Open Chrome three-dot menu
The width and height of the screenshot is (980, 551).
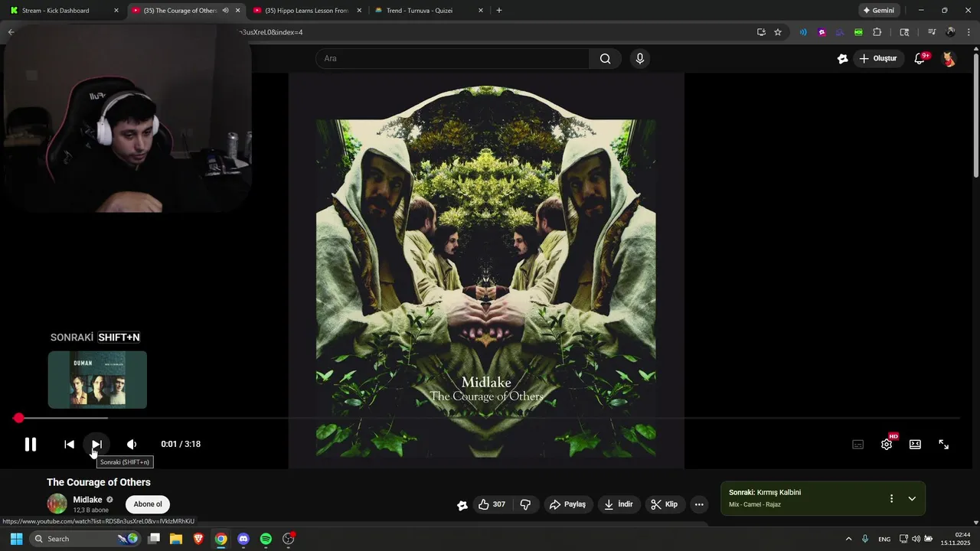(969, 32)
